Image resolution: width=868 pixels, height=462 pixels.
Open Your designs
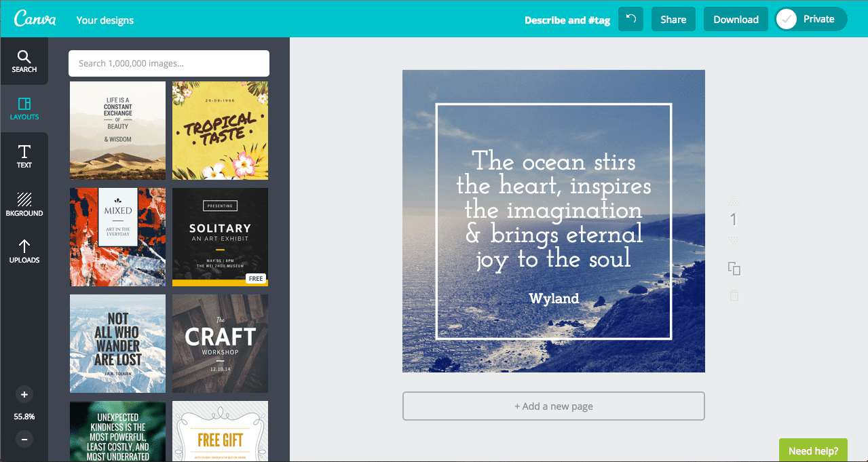pos(105,20)
